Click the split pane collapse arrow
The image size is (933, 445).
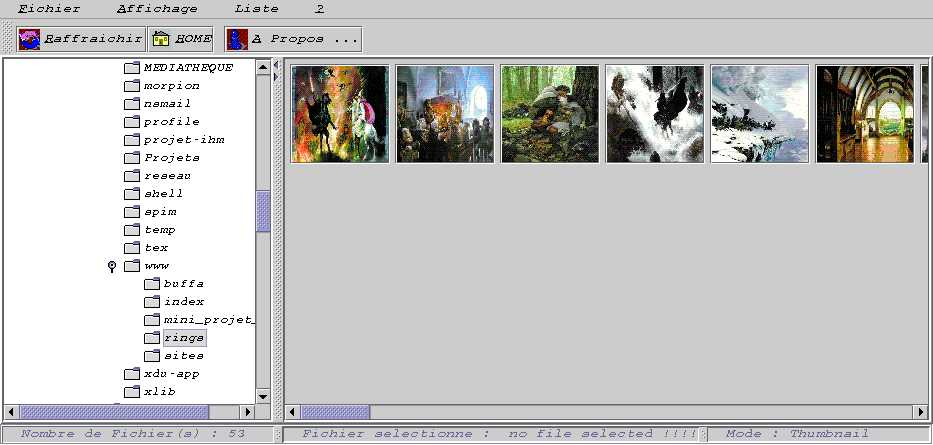276,67
